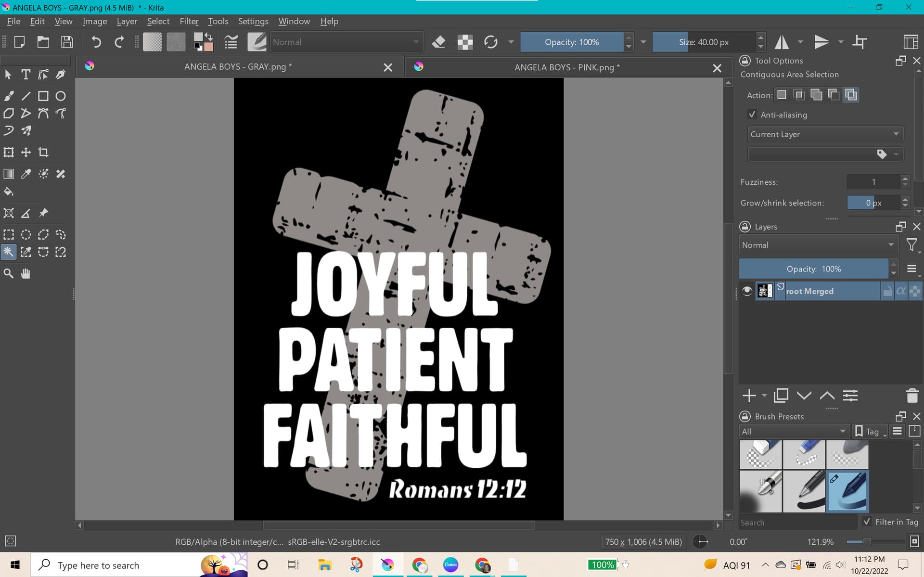Toggle the Filter in Tag checkbox
Viewport: 924px width, 577px height.
(x=867, y=522)
